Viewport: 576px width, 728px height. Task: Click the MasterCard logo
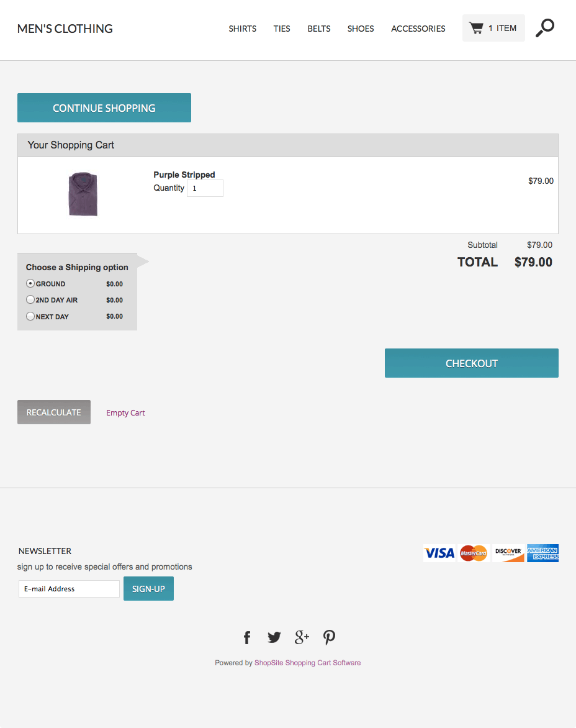(x=474, y=553)
